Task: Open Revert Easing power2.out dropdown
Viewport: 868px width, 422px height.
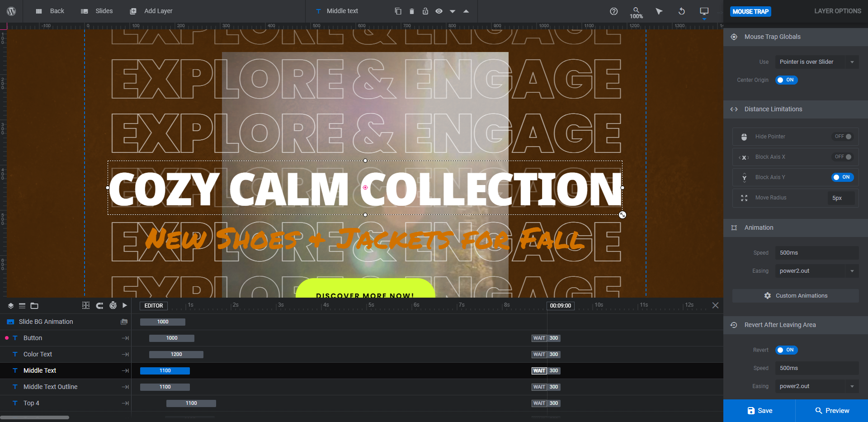Action: (817, 386)
